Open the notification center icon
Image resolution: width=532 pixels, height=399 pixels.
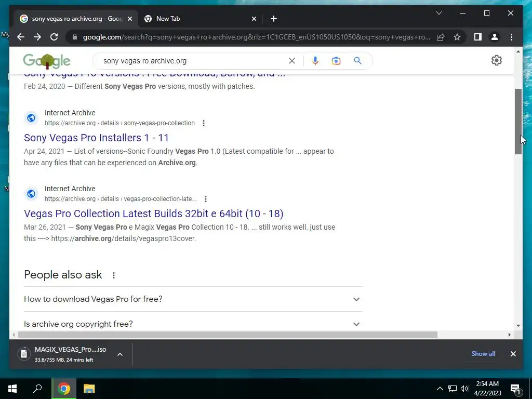515,389
